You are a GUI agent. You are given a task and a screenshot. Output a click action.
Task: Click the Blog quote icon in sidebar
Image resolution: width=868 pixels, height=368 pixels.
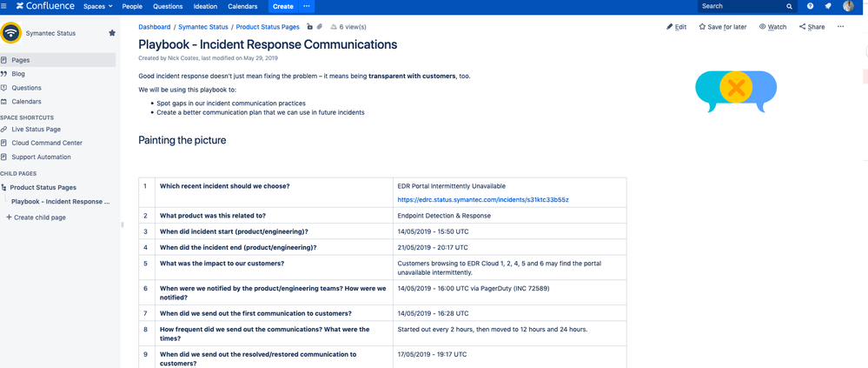tap(3, 74)
